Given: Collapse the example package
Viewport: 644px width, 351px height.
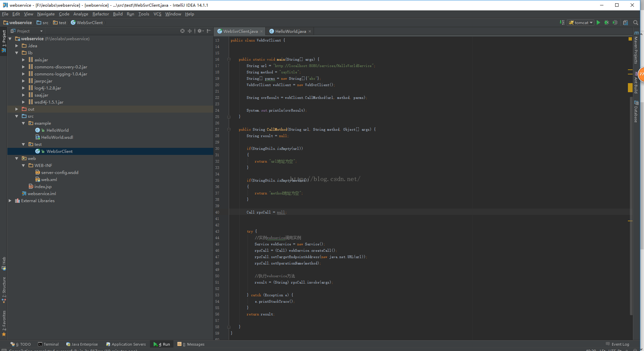Looking at the screenshot, I should pos(23,123).
